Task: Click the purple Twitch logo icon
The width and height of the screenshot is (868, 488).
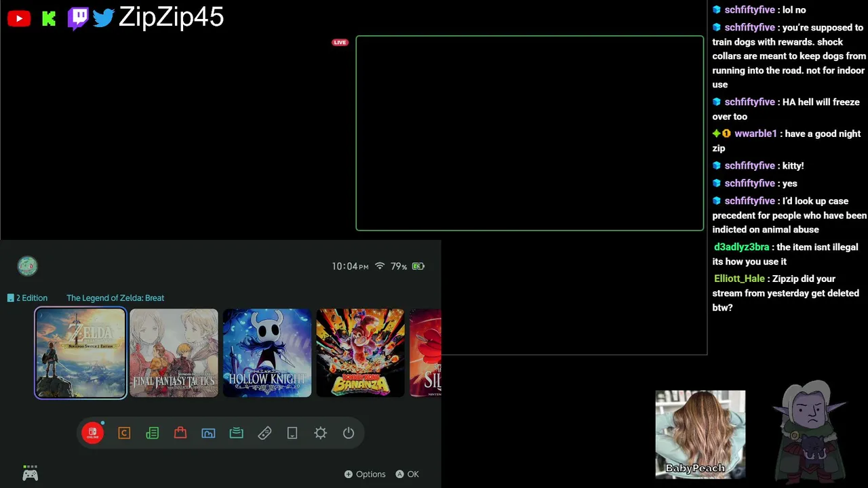Action: coord(78,18)
